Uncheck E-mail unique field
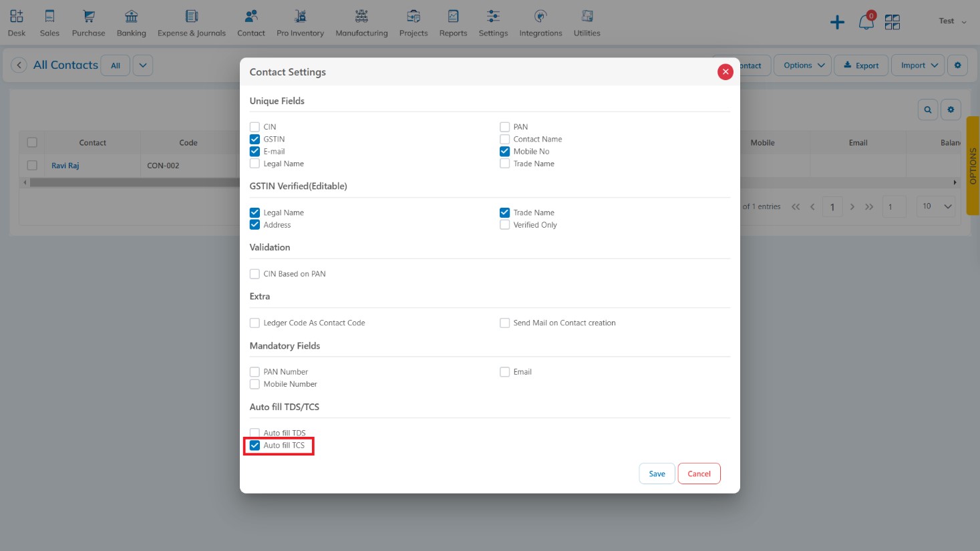The height and width of the screenshot is (551, 980). click(255, 152)
